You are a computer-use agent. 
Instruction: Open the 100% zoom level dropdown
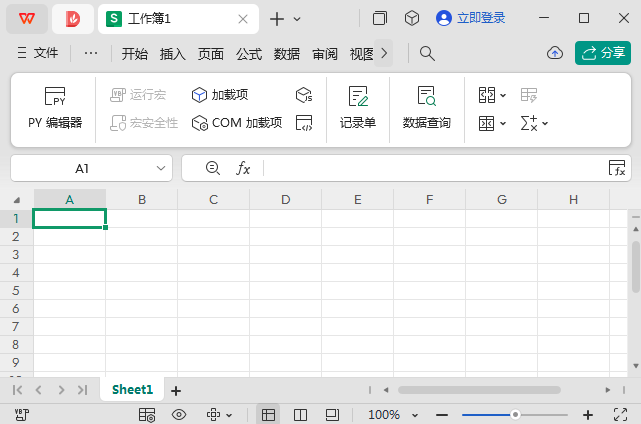(x=392, y=414)
